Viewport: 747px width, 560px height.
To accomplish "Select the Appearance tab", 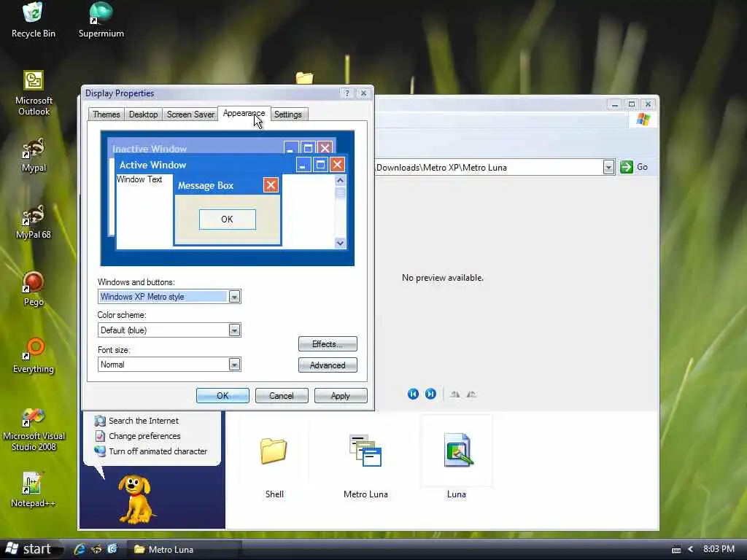I will pyautogui.click(x=244, y=113).
